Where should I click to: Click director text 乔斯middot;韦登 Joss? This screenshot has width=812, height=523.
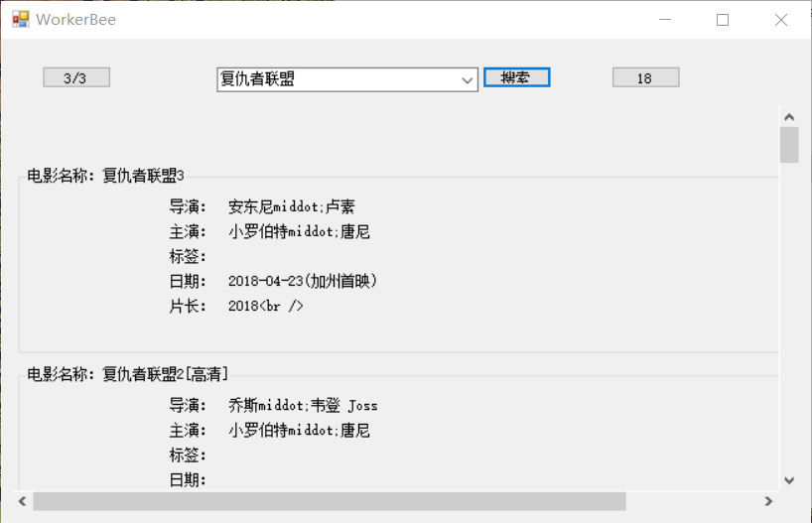click(x=303, y=405)
